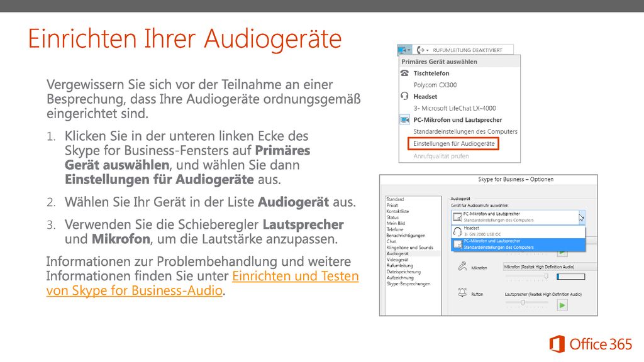Open the Privat options category
This screenshot has width=644, height=362.
[x=392, y=206]
